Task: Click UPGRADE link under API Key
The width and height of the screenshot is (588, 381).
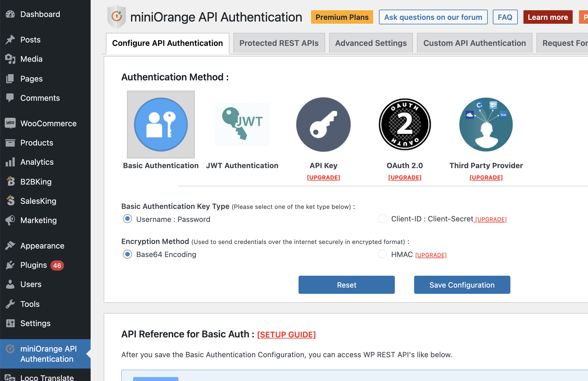Action: pos(323,177)
